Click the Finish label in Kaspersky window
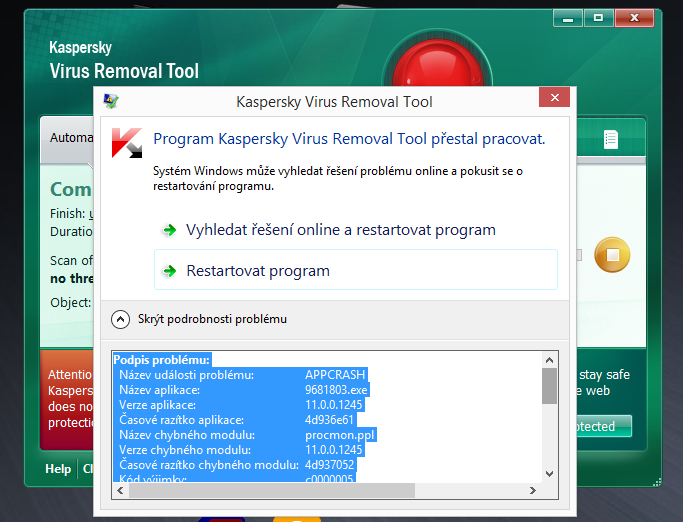 coord(68,214)
